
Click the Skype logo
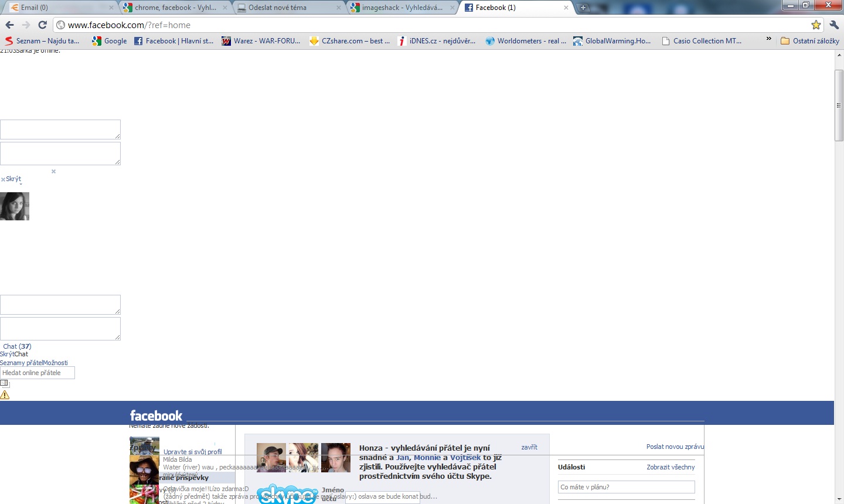click(x=287, y=493)
